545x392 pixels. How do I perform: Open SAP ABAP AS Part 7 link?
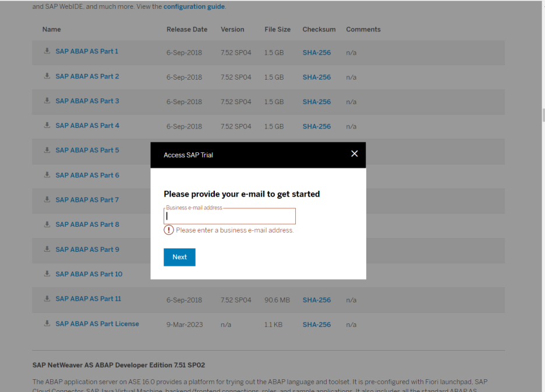pyautogui.click(x=87, y=200)
